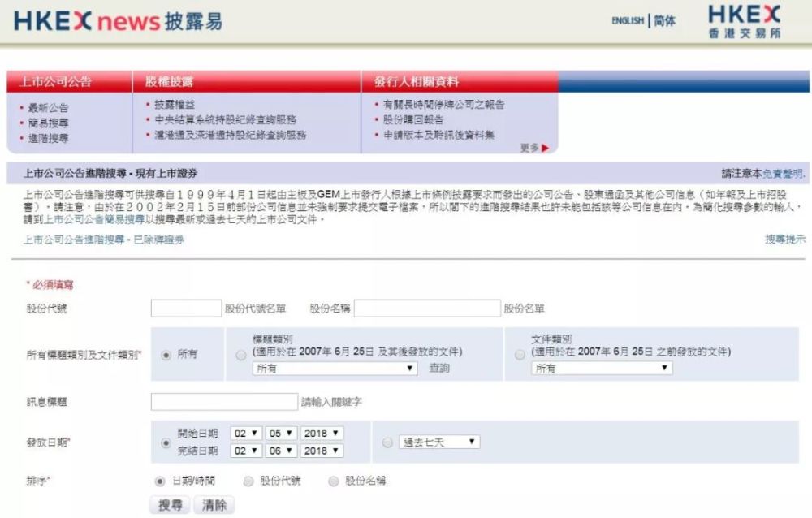Select the 標題類別 radio button
This screenshot has width=812, height=518.
pyautogui.click(x=241, y=355)
